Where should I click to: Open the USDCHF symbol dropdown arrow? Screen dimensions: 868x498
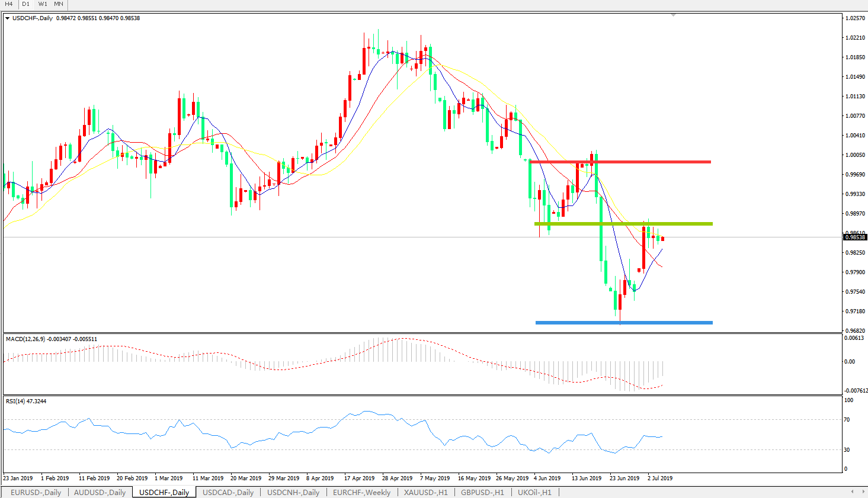(7, 18)
